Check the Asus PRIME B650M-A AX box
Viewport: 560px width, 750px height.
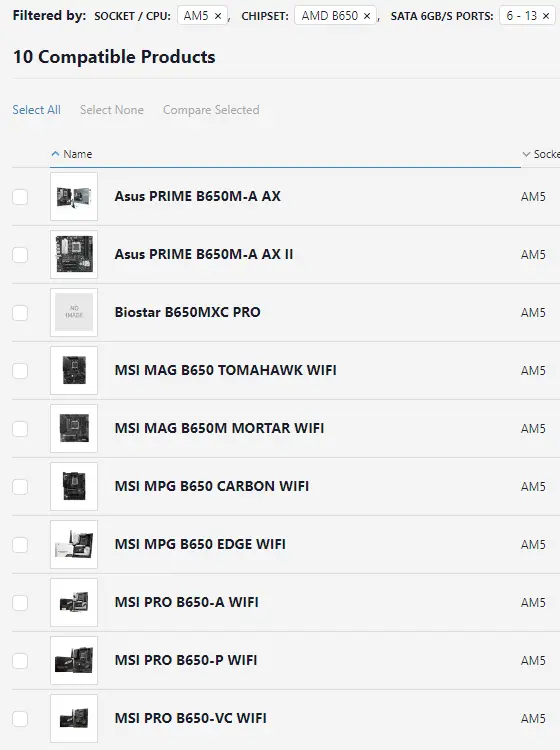20,197
